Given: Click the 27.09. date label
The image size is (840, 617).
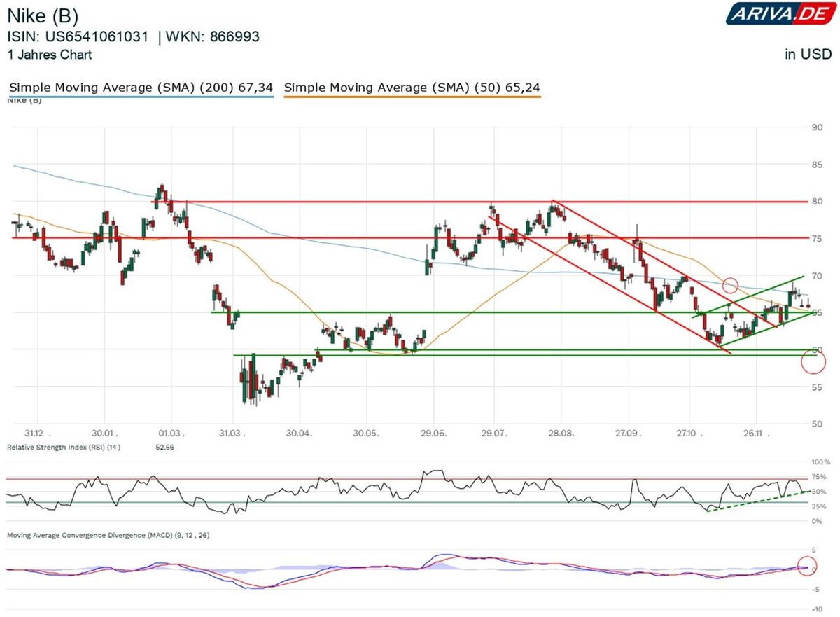Looking at the screenshot, I should [629, 434].
